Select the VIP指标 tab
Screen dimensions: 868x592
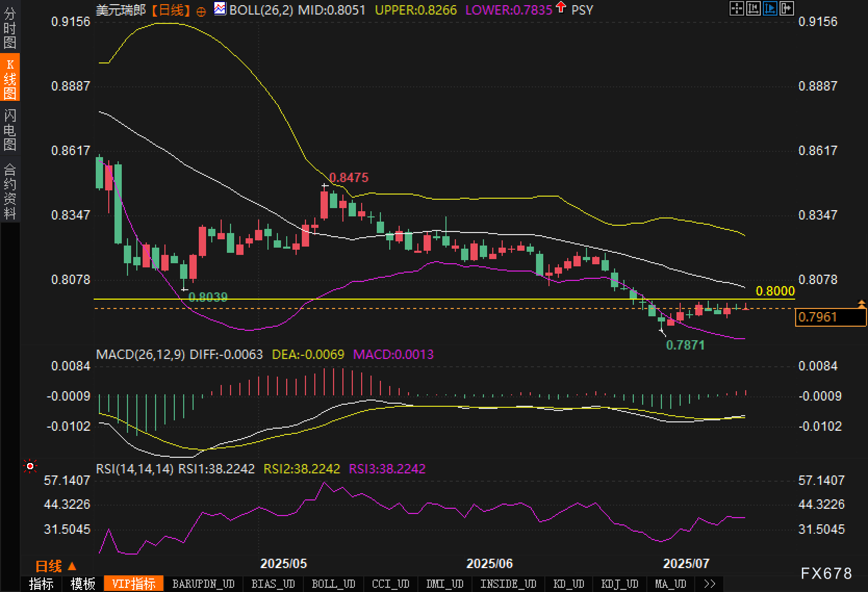click(x=134, y=584)
